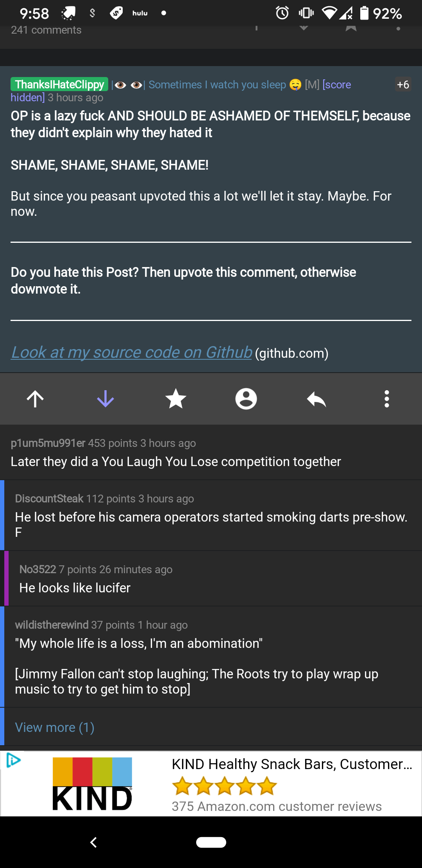The height and width of the screenshot is (868, 422).
Task: Tap the five-star rating in the ad
Action: pos(224,786)
